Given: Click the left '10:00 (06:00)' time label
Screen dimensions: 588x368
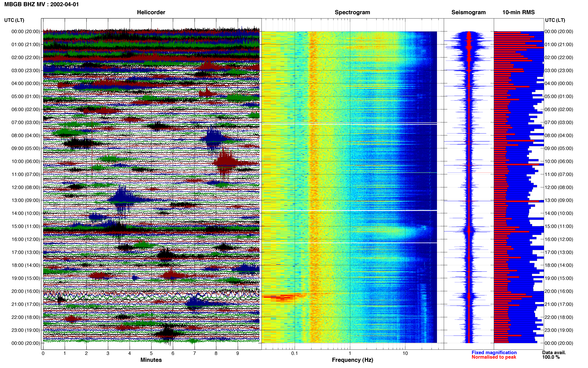Looking at the screenshot, I should click(x=26, y=161).
